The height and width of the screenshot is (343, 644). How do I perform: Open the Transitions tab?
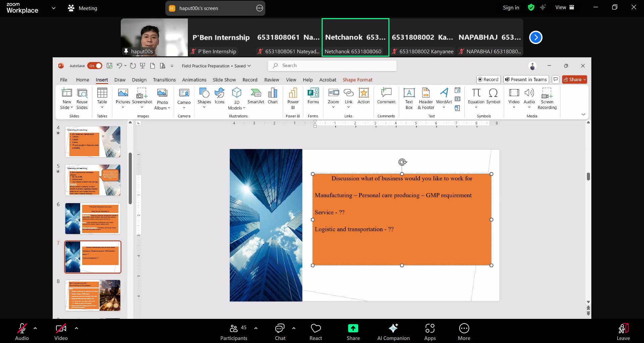pyautogui.click(x=164, y=80)
